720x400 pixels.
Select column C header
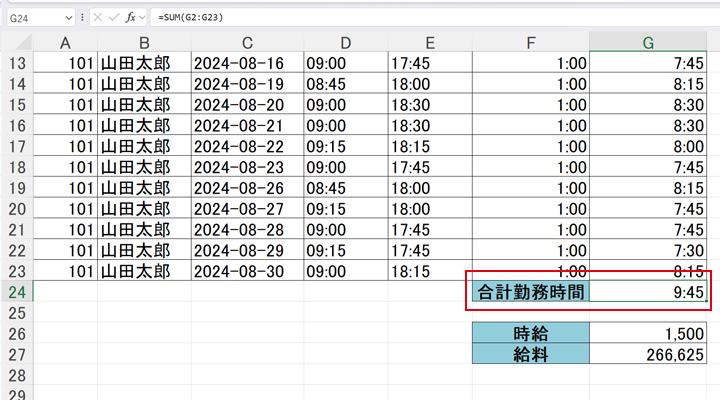246,42
